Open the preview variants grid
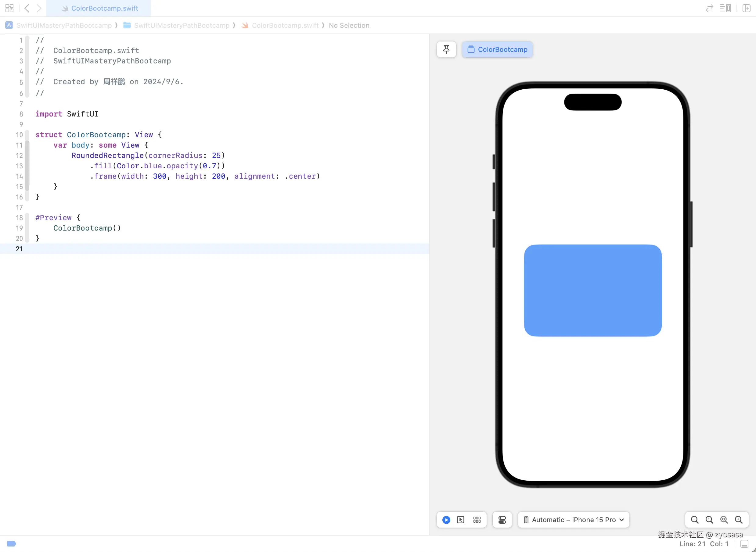The width and height of the screenshot is (756, 552). click(x=477, y=520)
